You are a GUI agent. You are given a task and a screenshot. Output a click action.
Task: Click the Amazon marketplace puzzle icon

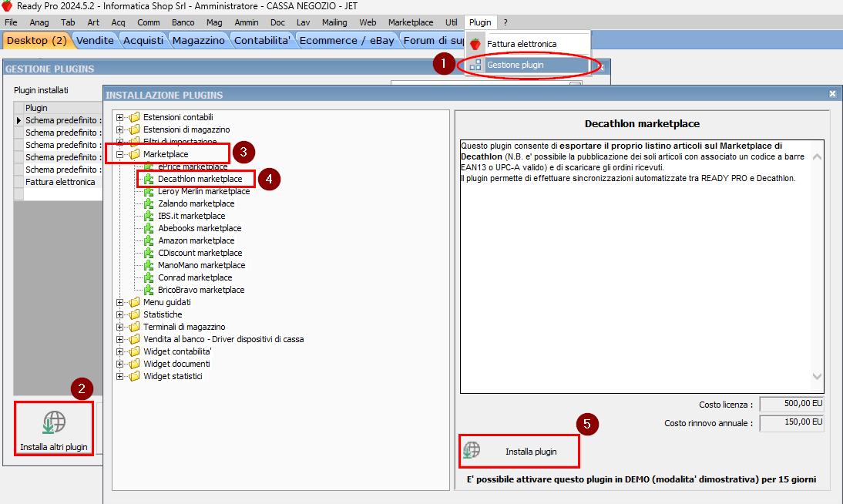click(x=149, y=240)
